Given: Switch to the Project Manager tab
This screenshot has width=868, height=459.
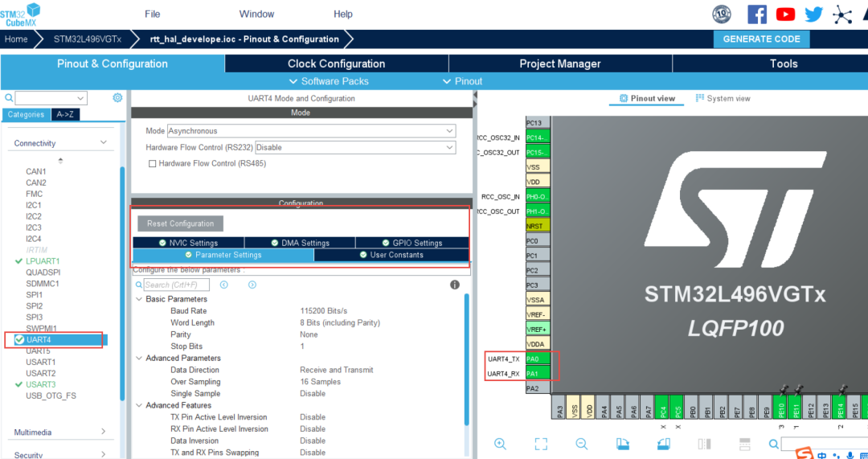Looking at the screenshot, I should pyautogui.click(x=560, y=64).
